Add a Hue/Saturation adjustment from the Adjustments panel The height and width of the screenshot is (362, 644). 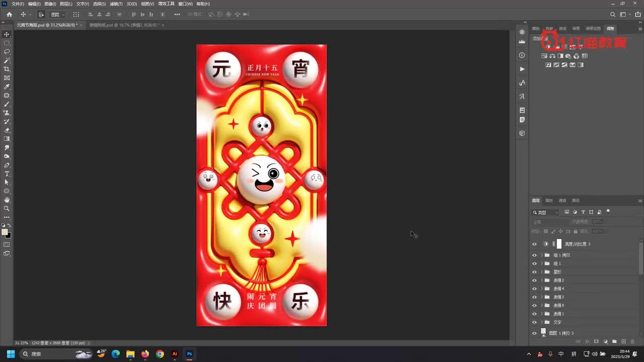click(x=544, y=56)
